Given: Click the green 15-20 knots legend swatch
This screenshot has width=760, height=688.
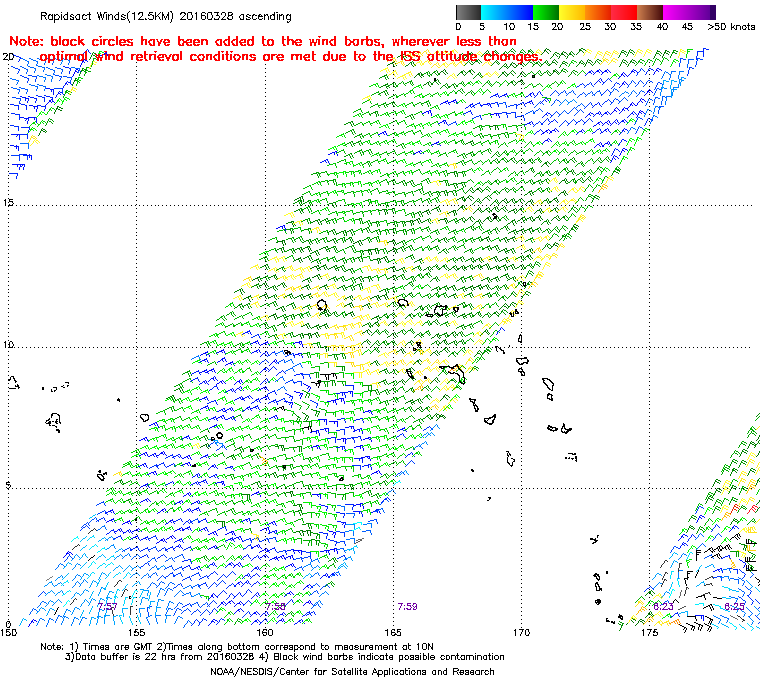Looking at the screenshot, I should [x=546, y=13].
